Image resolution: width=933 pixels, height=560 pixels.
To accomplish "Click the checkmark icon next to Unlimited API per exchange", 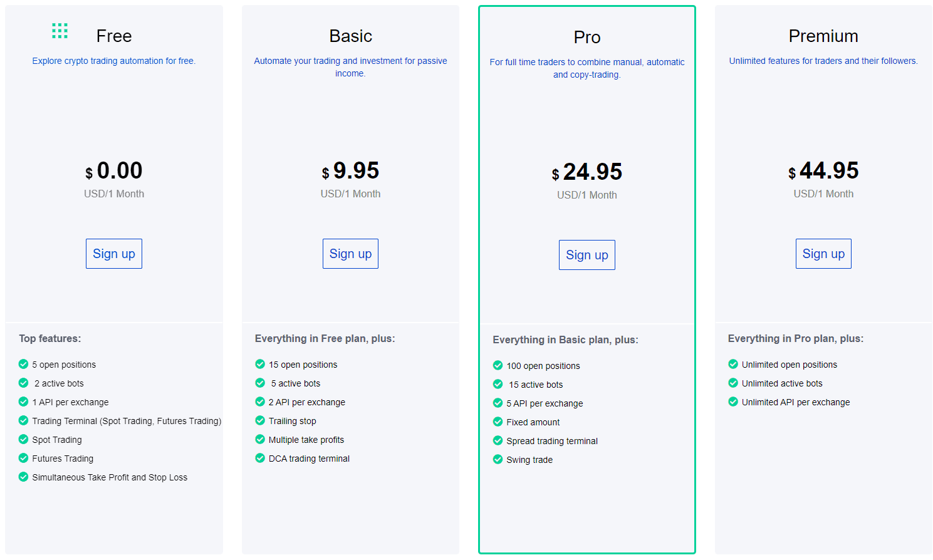I will click(733, 402).
